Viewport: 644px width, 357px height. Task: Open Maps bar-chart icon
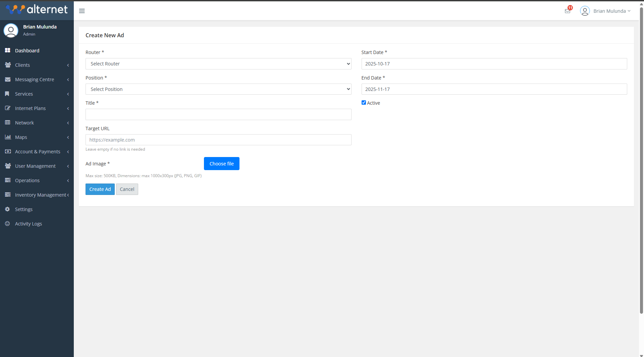[x=8, y=137]
